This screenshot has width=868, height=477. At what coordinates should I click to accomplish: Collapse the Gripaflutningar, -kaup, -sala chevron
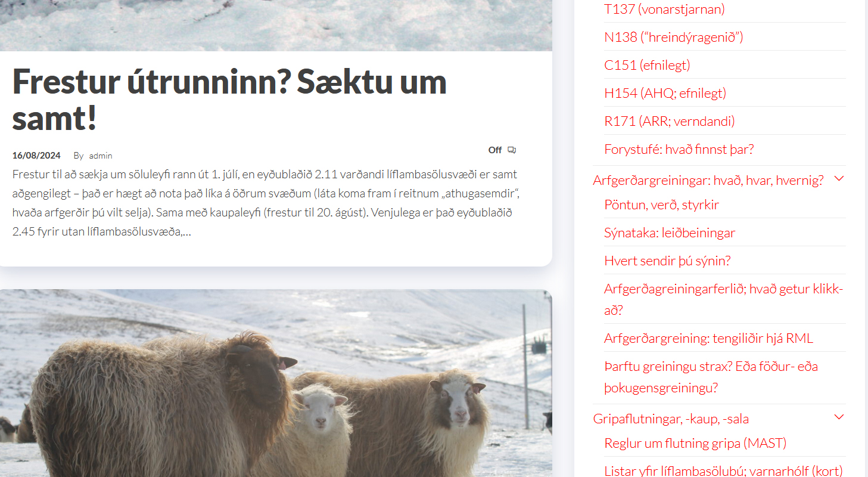click(839, 417)
